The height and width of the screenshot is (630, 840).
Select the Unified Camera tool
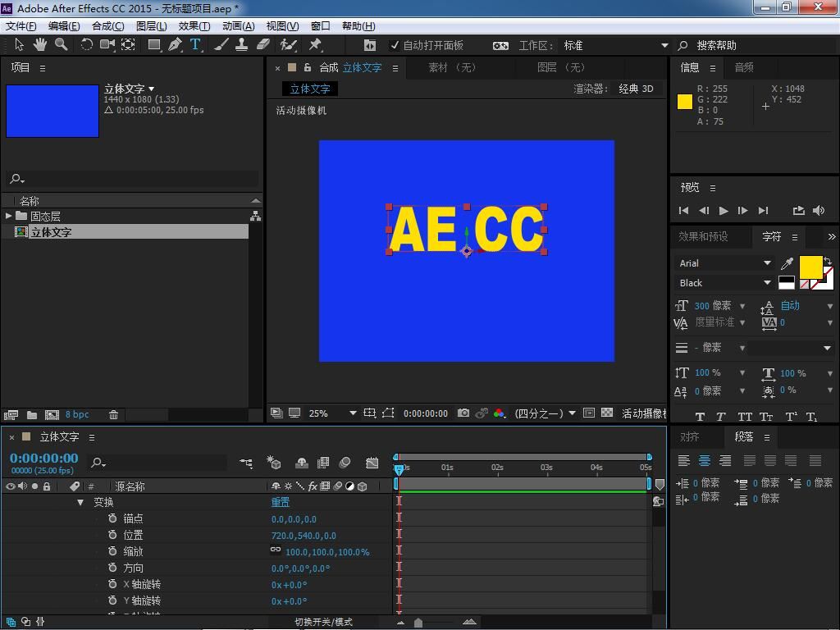(107, 45)
